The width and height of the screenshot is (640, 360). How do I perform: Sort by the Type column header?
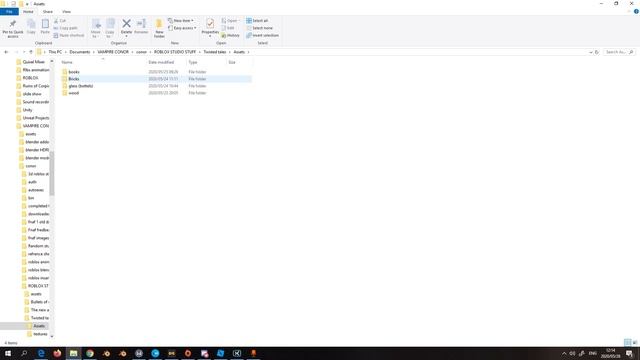[x=206, y=62]
